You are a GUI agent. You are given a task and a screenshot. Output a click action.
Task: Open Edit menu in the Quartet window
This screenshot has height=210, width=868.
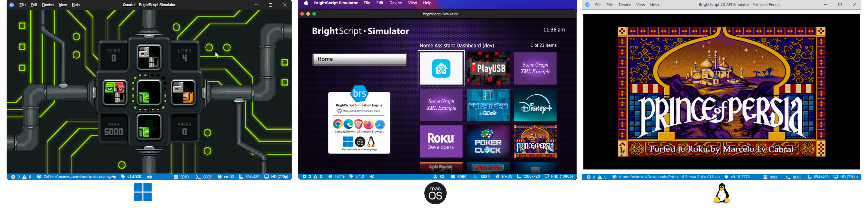tap(34, 5)
